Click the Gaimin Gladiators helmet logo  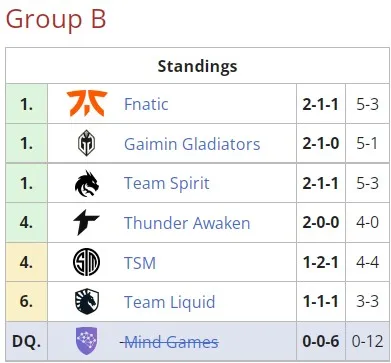(x=87, y=143)
